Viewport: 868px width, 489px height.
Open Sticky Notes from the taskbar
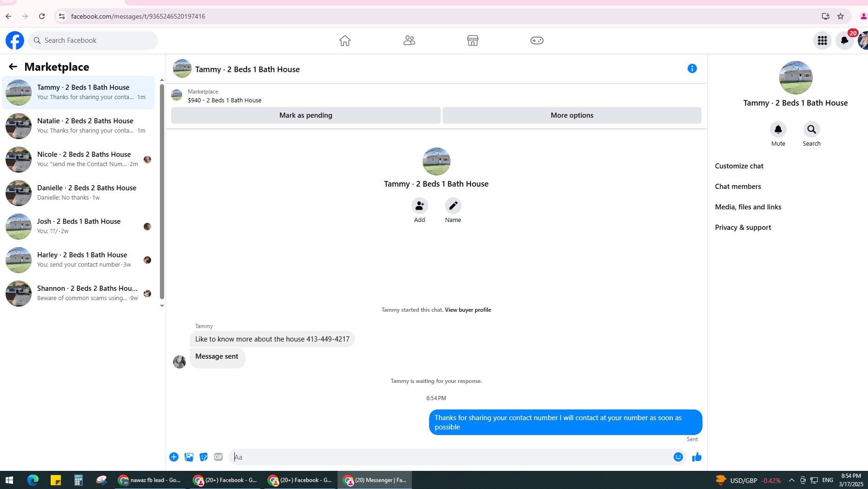[56, 480]
